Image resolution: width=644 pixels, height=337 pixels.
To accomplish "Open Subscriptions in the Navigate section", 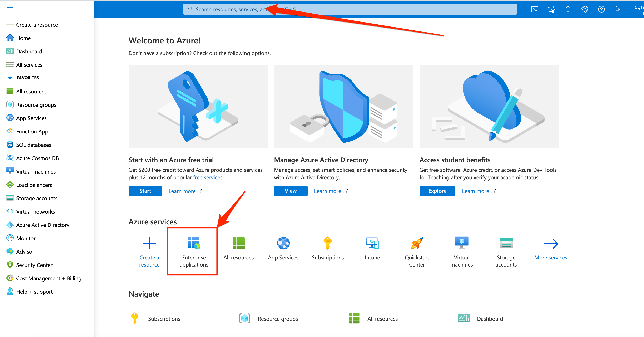I will [155, 318].
